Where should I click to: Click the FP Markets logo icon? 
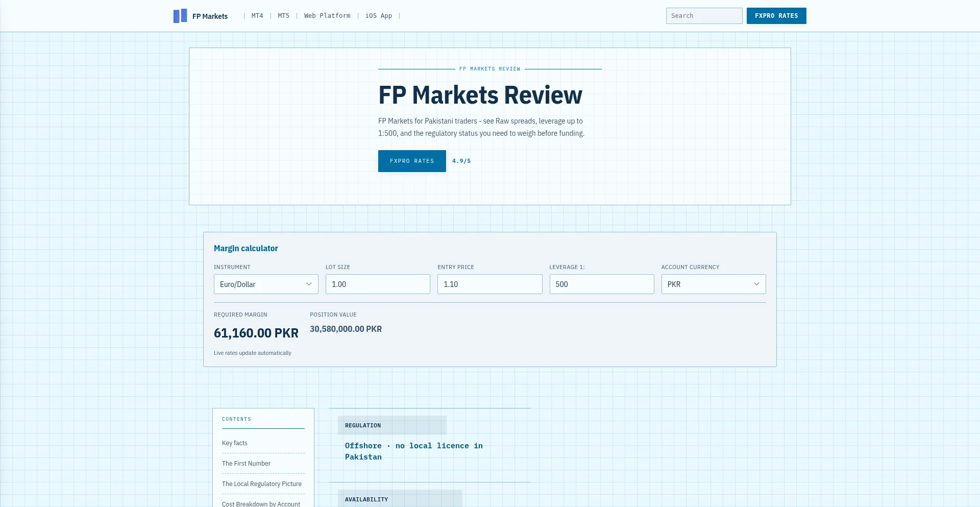(180, 16)
